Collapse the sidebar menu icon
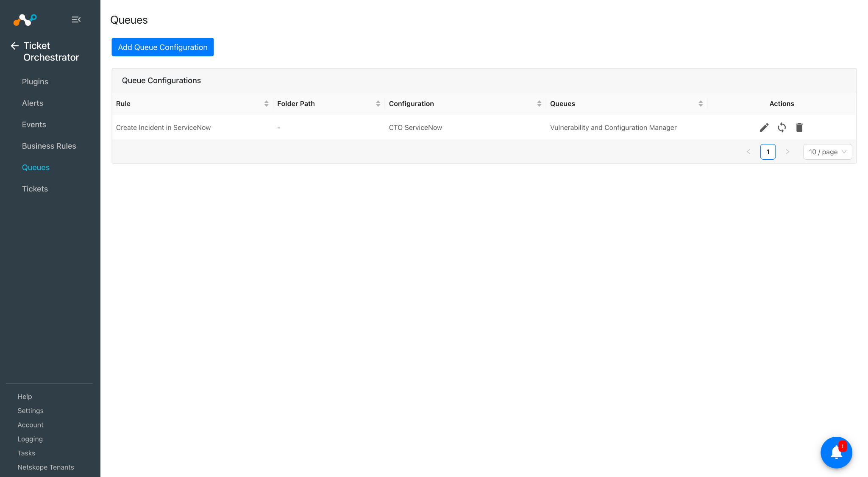Image resolution: width=868 pixels, height=477 pixels. (x=76, y=19)
